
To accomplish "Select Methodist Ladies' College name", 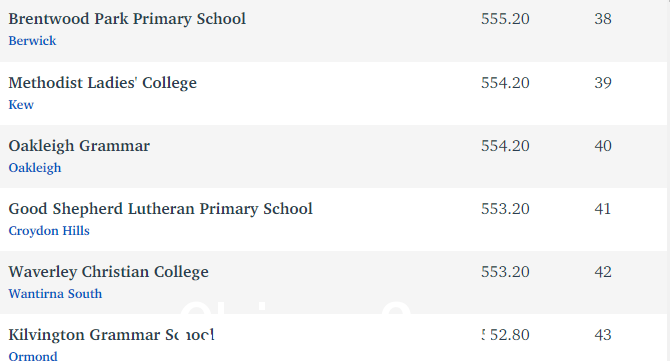I will (103, 82).
